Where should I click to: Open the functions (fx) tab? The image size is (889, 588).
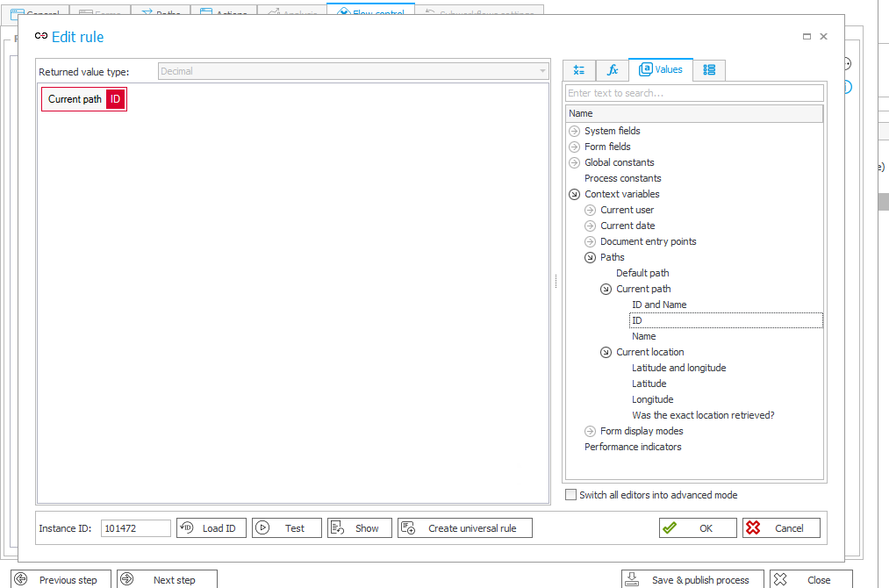(613, 70)
